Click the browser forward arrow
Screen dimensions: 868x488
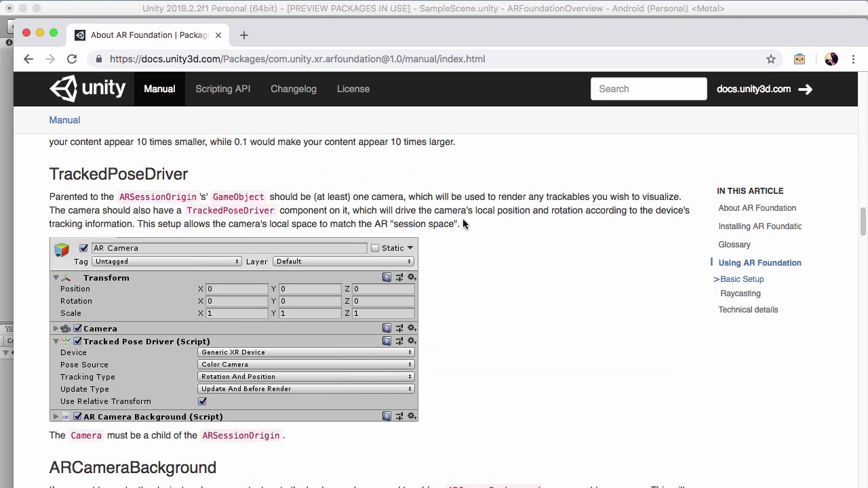pyautogui.click(x=50, y=59)
